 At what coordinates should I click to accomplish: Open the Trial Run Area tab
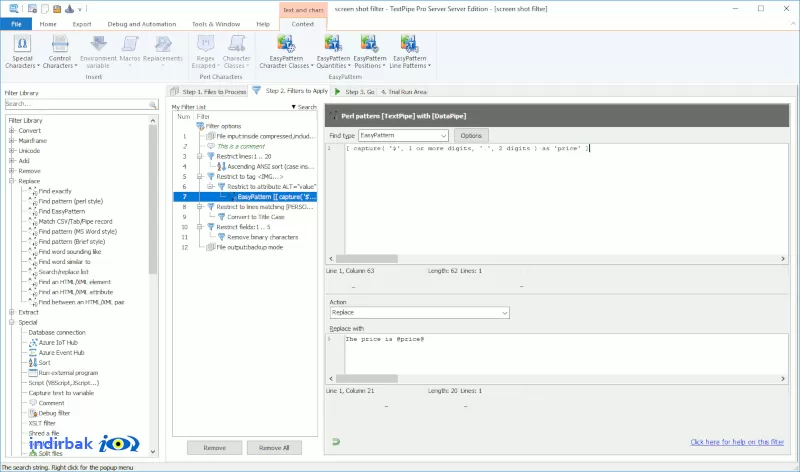coord(404,92)
